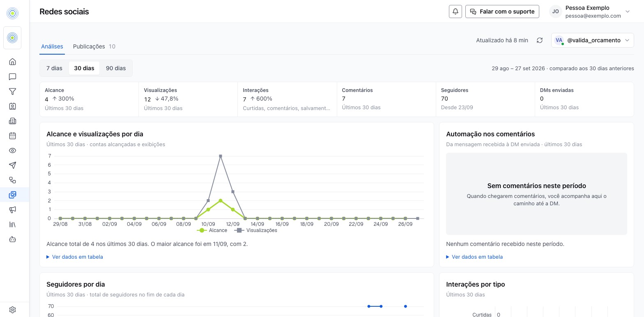Open the calendar icon in the sidebar
Image resolution: width=644 pixels, height=317 pixels.
click(12, 136)
